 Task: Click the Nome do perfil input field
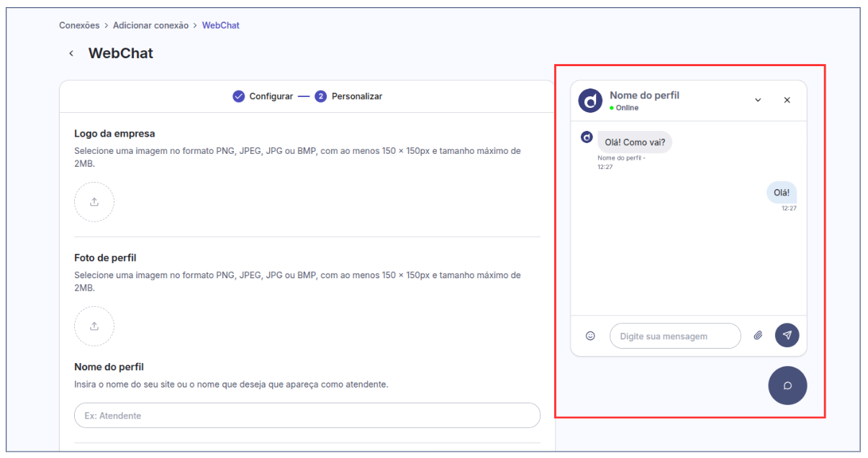tap(307, 416)
